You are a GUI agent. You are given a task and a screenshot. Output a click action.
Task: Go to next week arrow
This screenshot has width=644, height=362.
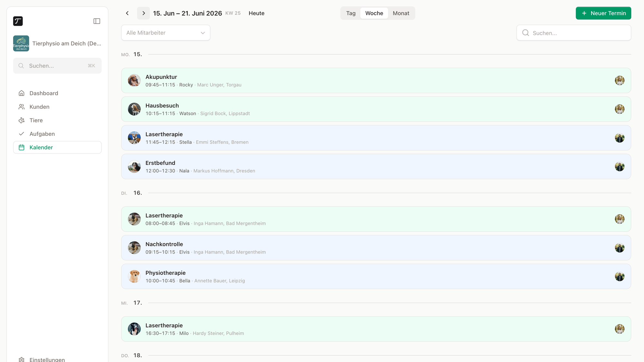point(144,13)
